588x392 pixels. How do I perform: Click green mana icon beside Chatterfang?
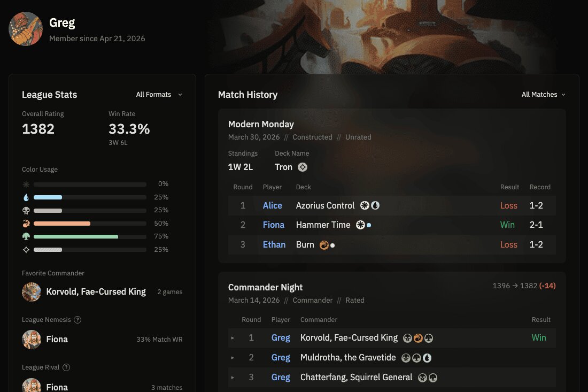click(433, 378)
